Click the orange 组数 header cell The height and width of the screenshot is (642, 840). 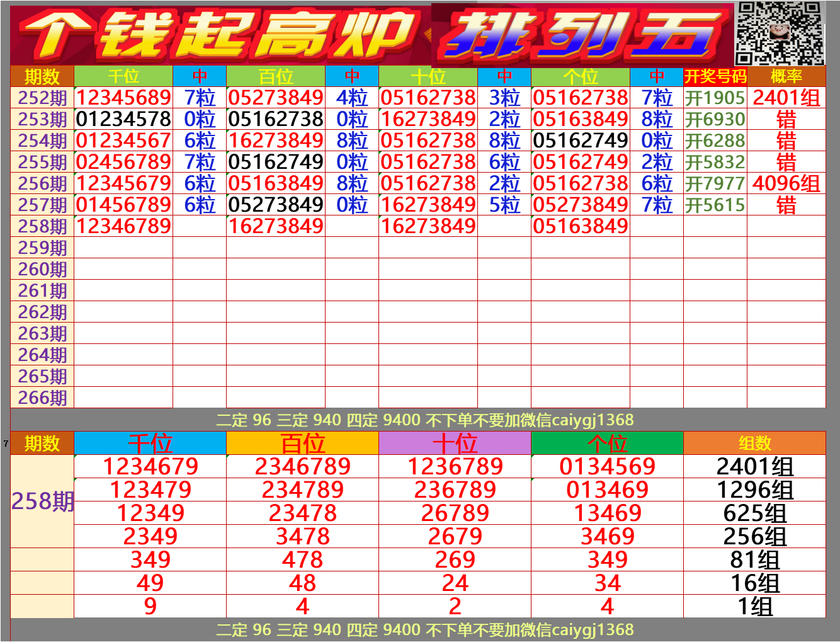754,444
